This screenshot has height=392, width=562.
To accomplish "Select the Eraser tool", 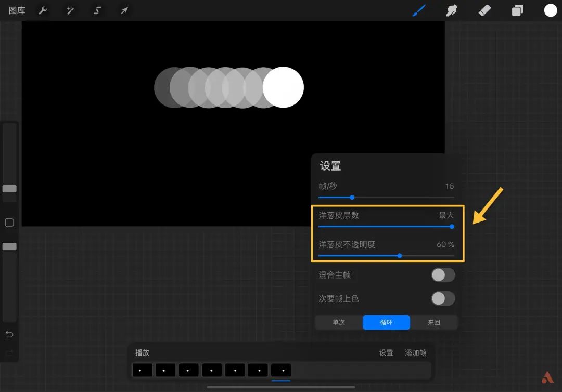I will tap(484, 10).
